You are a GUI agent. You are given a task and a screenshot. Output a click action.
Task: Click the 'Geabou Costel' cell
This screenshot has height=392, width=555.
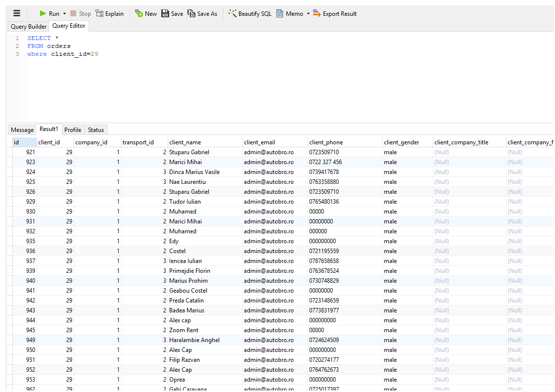point(205,291)
